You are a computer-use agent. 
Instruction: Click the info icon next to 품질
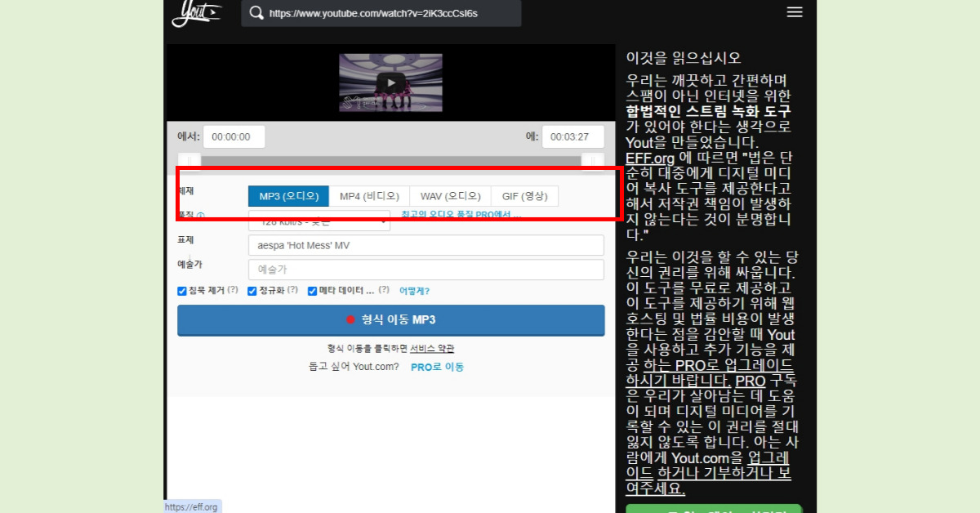tap(201, 216)
